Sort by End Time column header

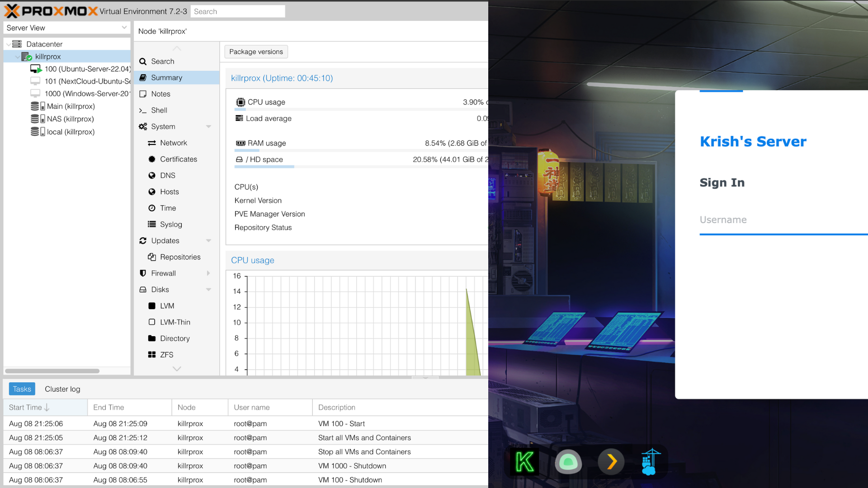point(130,408)
